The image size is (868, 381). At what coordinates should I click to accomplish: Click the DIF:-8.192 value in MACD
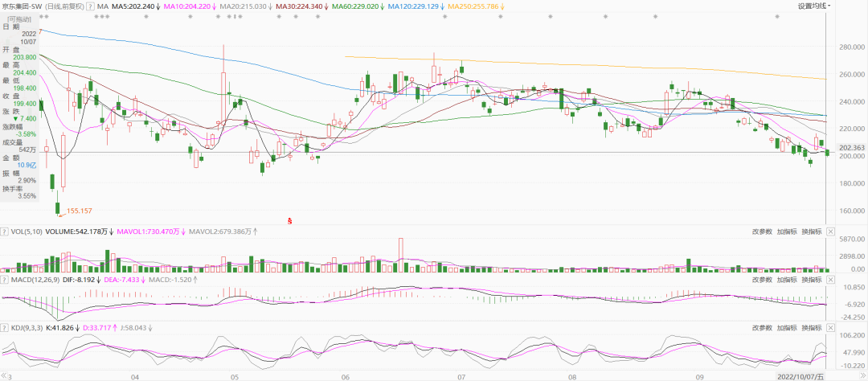click(x=77, y=280)
